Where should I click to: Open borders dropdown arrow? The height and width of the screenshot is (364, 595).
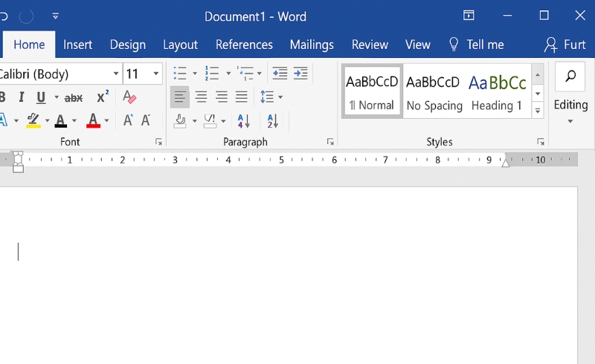(x=223, y=121)
